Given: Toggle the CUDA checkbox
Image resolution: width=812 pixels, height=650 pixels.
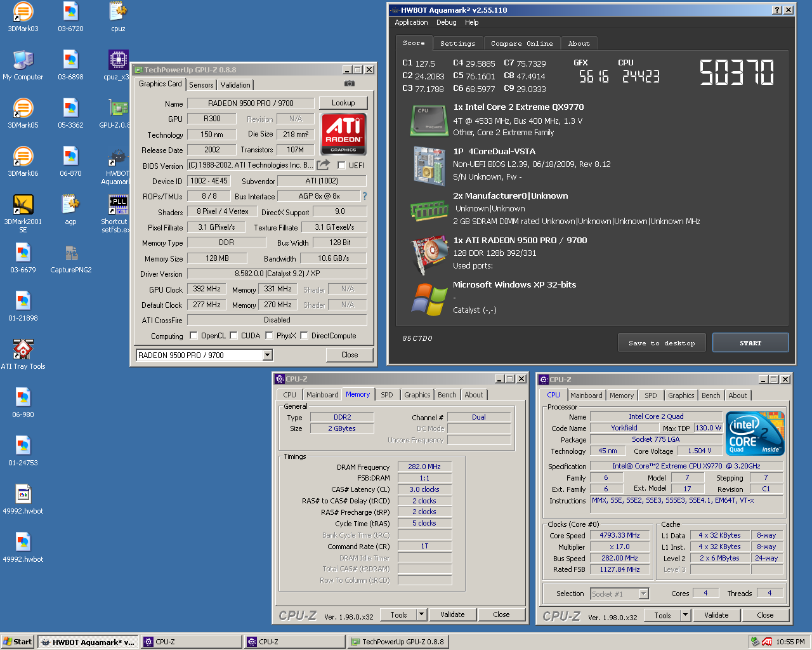Looking at the screenshot, I should coord(233,336).
